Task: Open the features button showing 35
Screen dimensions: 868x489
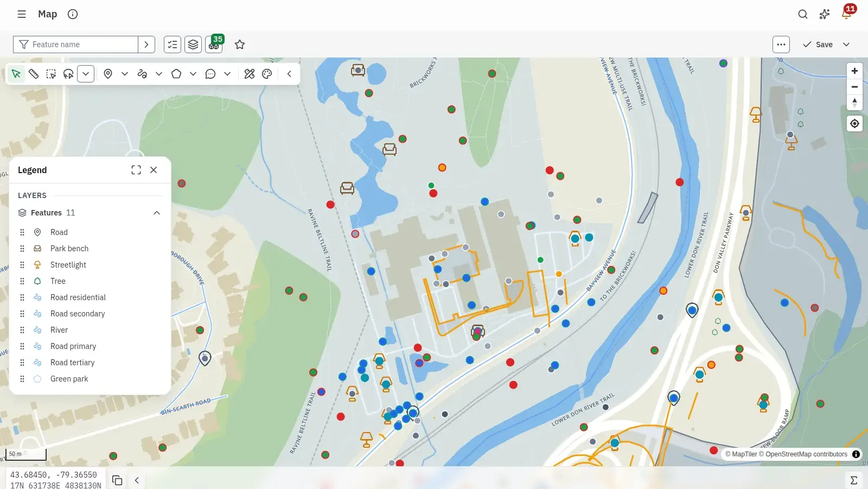Action: (214, 45)
